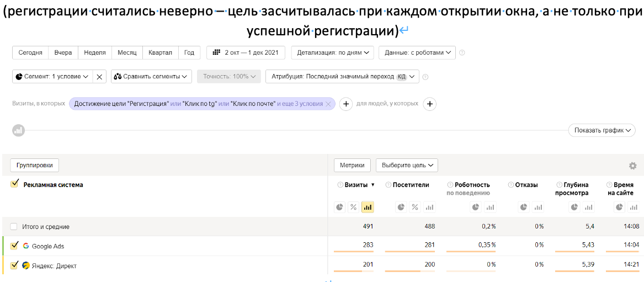Switch period to Год
The height and width of the screenshot is (282, 644).
tap(189, 52)
